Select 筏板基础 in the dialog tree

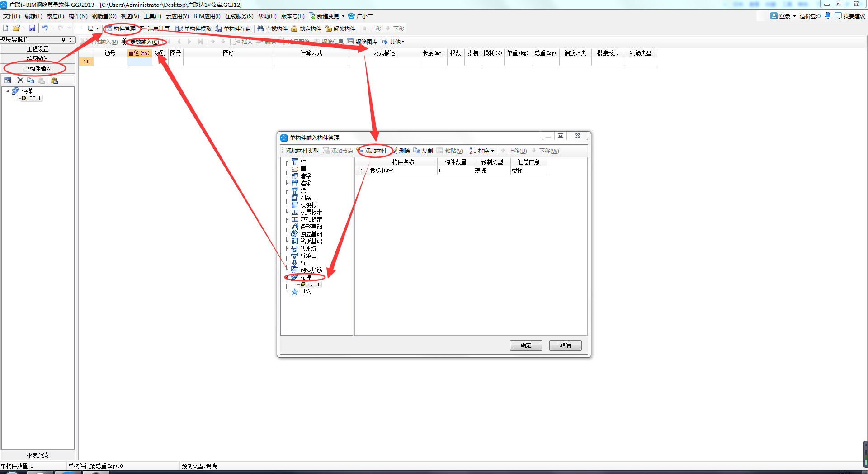click(311, 242)
